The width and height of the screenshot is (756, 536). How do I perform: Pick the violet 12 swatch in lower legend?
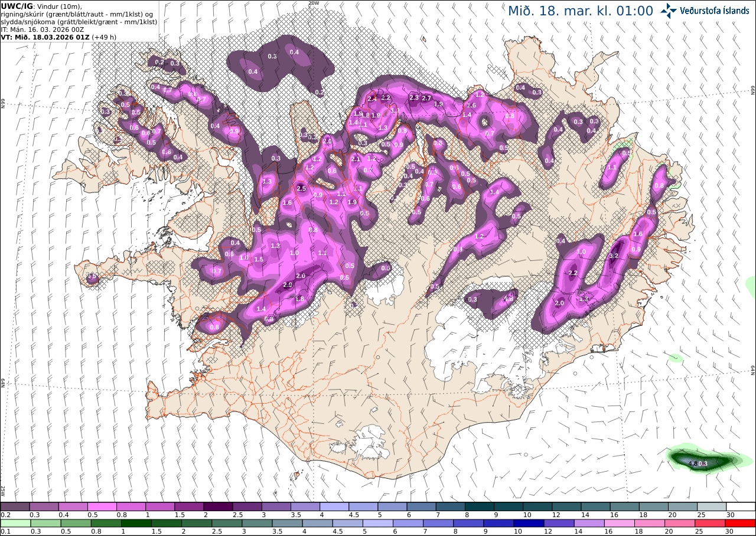tap(559, 523)
